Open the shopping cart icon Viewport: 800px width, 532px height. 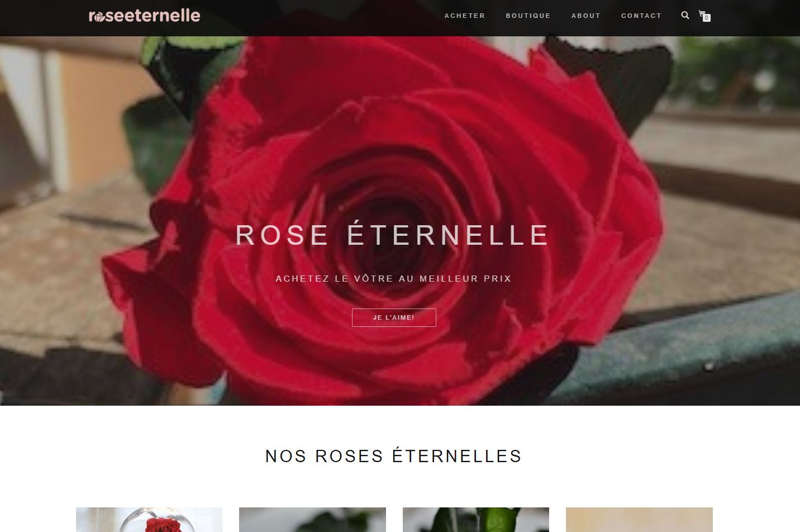point(702,14)
